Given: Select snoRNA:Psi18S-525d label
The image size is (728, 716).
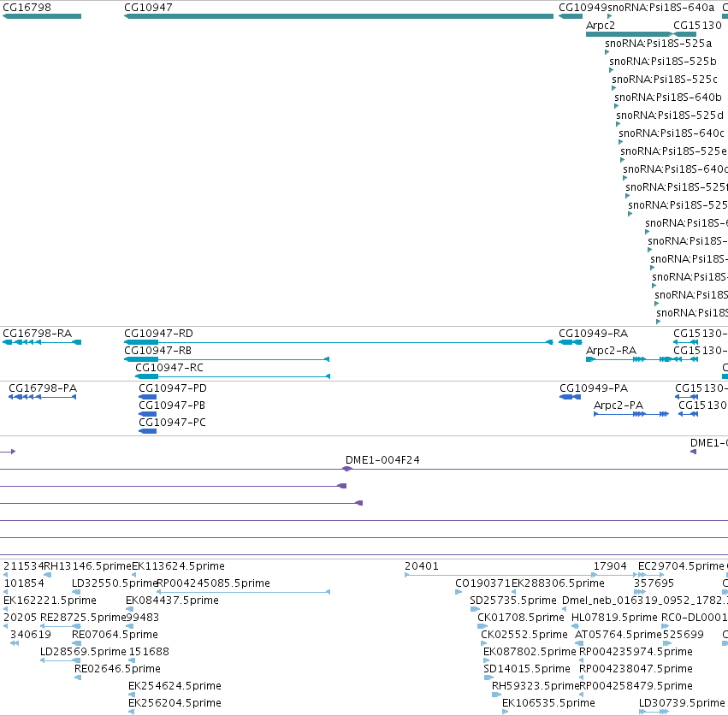Looking at the screenshot, I should (670, 115).
